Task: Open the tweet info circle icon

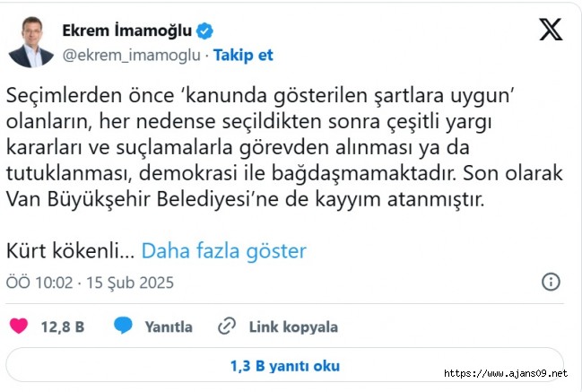Action: pyautogui.click(x=552, y=283)
